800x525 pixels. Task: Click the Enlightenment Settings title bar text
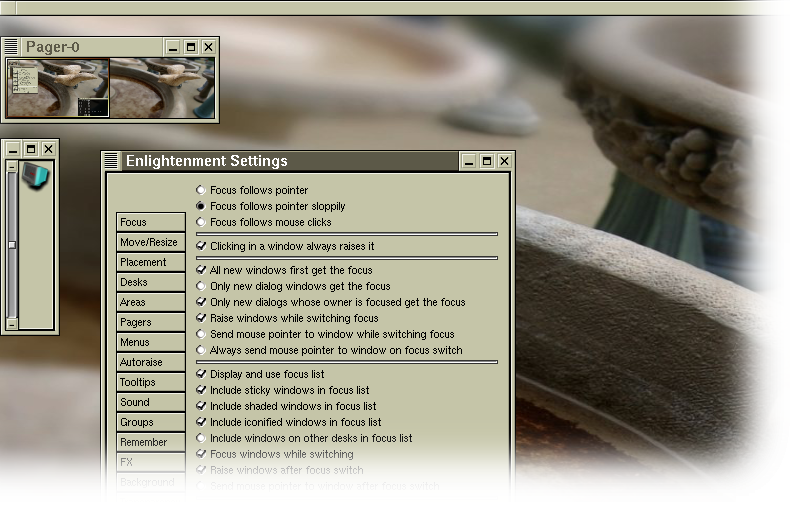(x=207, y=161)
